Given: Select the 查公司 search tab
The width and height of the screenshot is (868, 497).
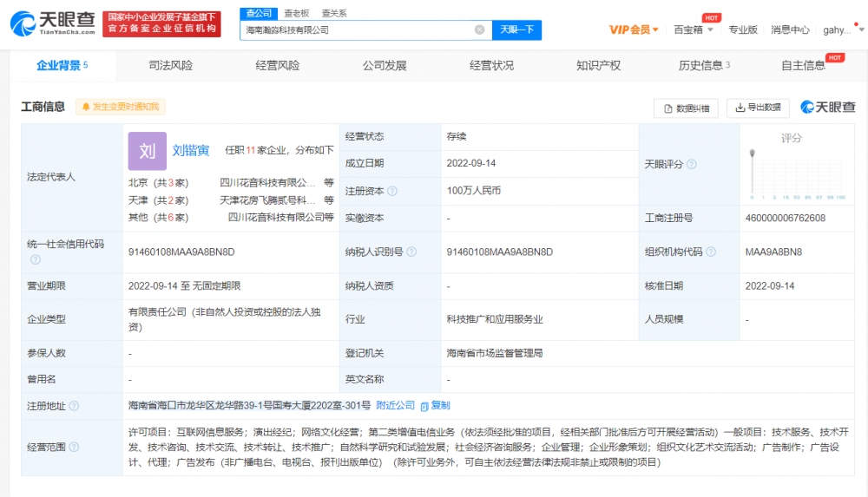Looking at the screenshot, I should click(x=259, y=13).
